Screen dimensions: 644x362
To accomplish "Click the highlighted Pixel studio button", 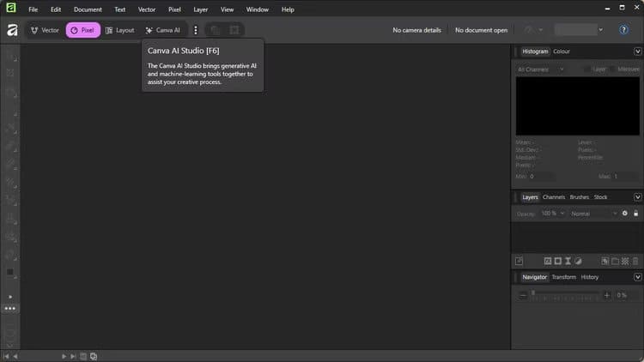I will click(83, 30).
